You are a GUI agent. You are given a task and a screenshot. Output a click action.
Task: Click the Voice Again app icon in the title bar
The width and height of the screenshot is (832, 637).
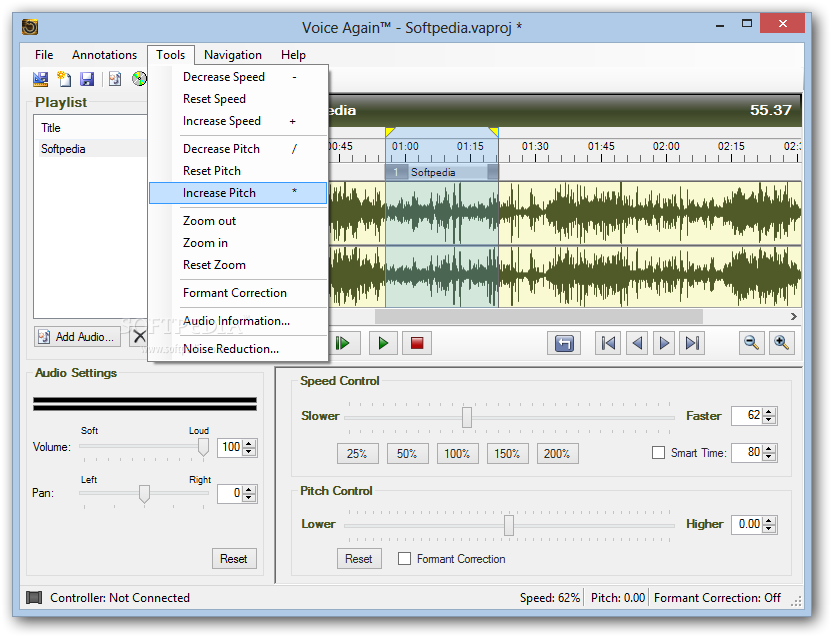tap(30, 27)
